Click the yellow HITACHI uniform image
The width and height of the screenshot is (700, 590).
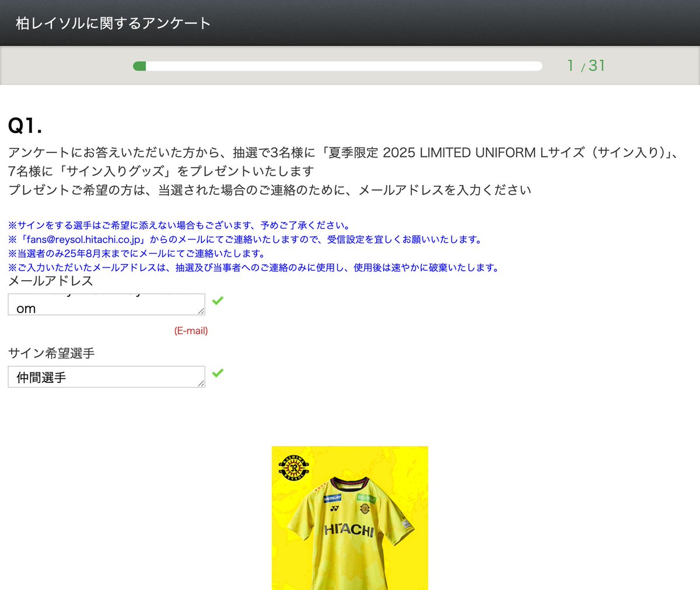click(350, 518)
